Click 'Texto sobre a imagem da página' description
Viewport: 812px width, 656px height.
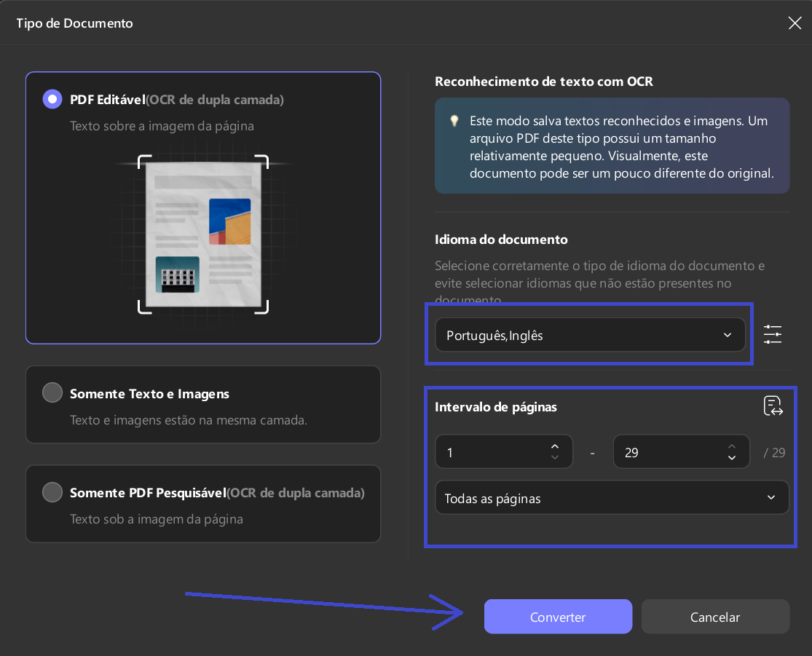162,127
